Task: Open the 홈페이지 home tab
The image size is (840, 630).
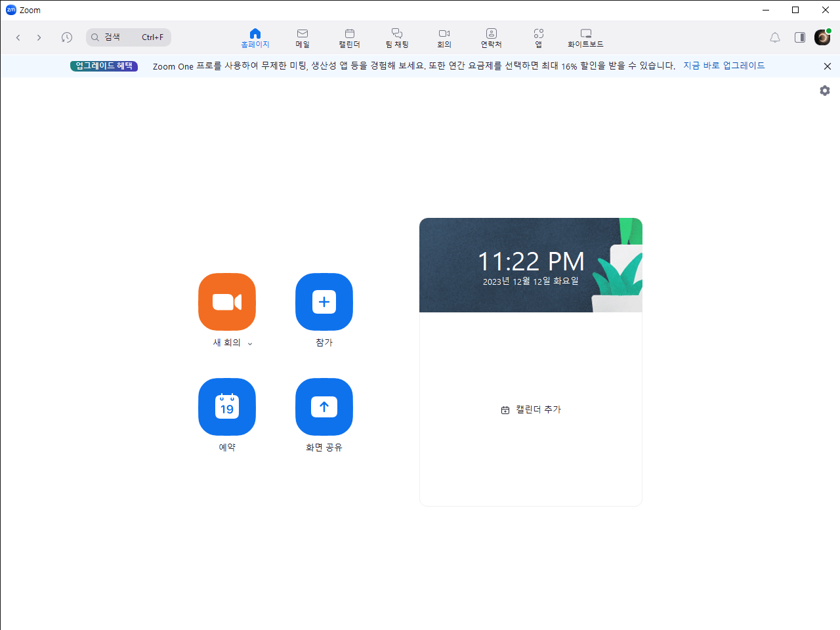Action: click(x=255, y=38)
